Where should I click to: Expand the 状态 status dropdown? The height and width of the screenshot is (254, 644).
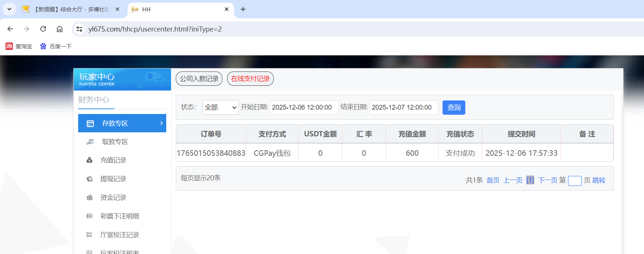click(221, 107)
